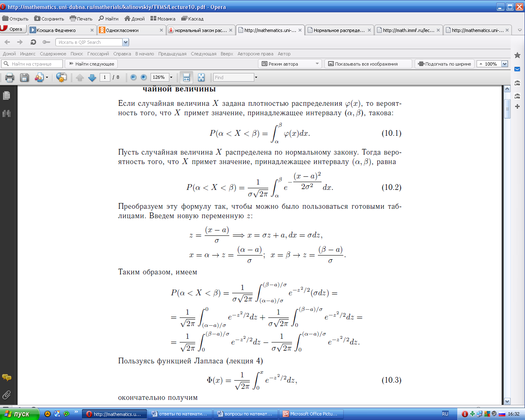Viewport: 525px width, 420px height.
Task: Toggle fit one full page icon
Action: (x=201, y=78)
